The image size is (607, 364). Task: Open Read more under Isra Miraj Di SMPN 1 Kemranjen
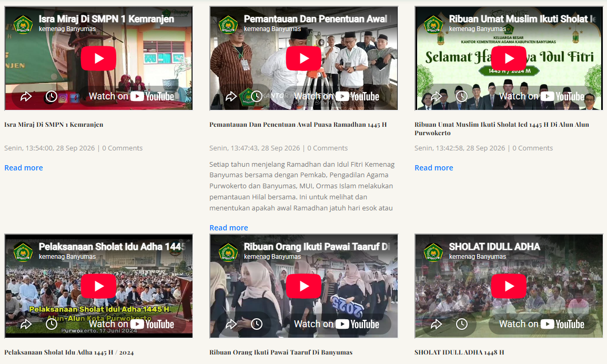(24, 168)
